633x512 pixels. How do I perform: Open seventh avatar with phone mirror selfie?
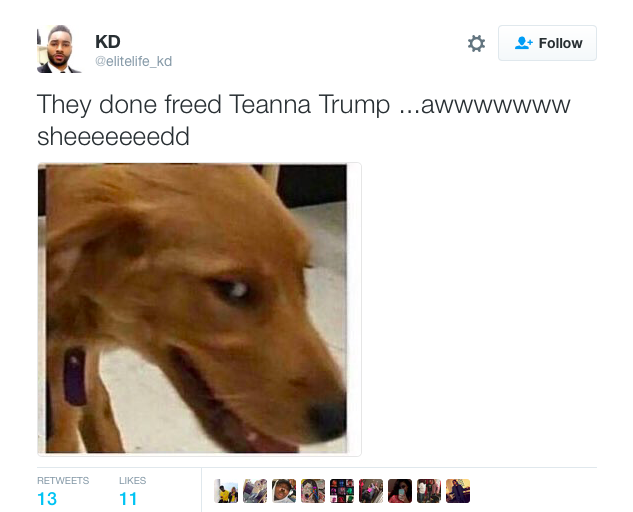[400, 491]
